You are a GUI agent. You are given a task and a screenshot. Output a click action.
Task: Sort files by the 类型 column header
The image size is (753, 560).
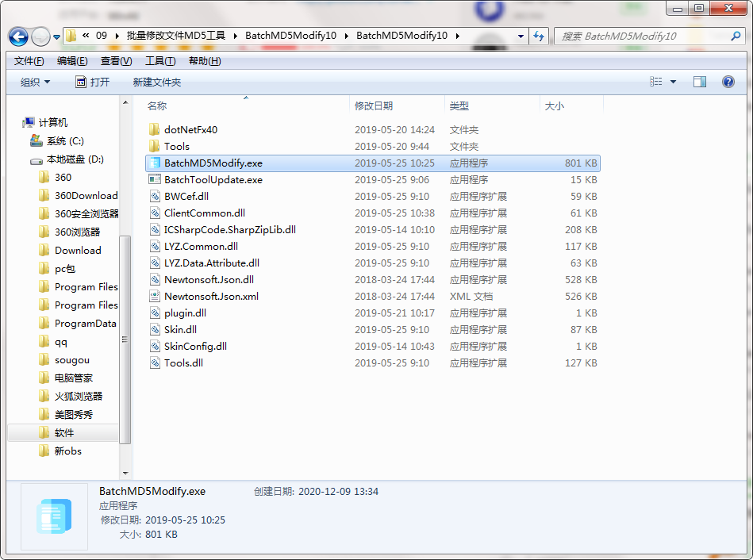(x=493, y=105)
